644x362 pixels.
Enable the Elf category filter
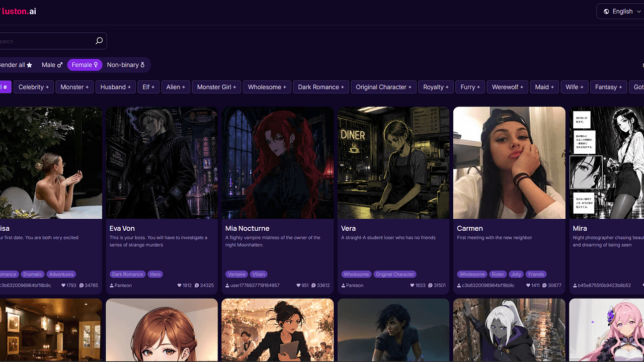tap(148, 87)
